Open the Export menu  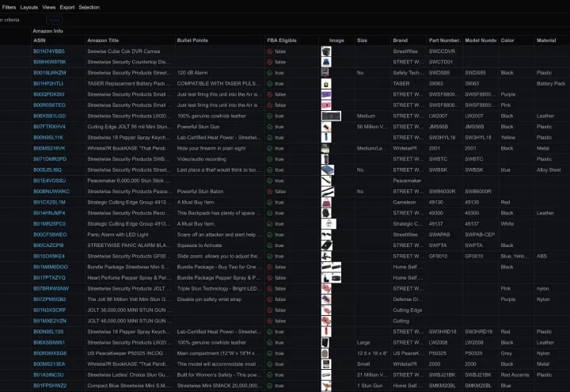(x=67, y=7)
